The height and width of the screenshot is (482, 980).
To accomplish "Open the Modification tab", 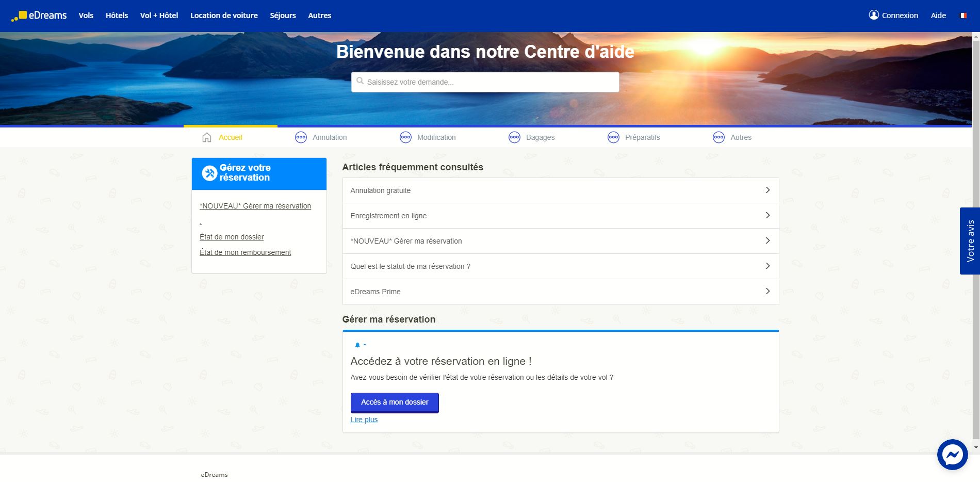I will pos(436,137).
